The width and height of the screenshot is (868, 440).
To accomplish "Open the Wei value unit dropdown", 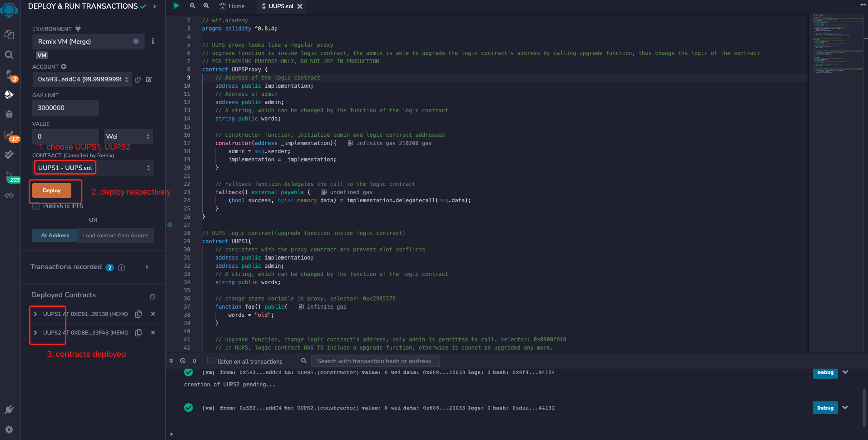I will click(129, 136).
